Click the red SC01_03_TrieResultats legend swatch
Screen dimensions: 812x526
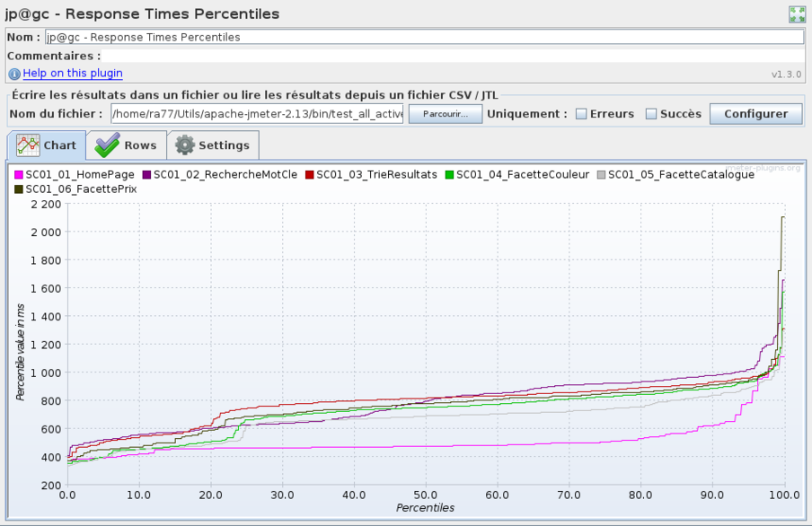tap(310, 175)
